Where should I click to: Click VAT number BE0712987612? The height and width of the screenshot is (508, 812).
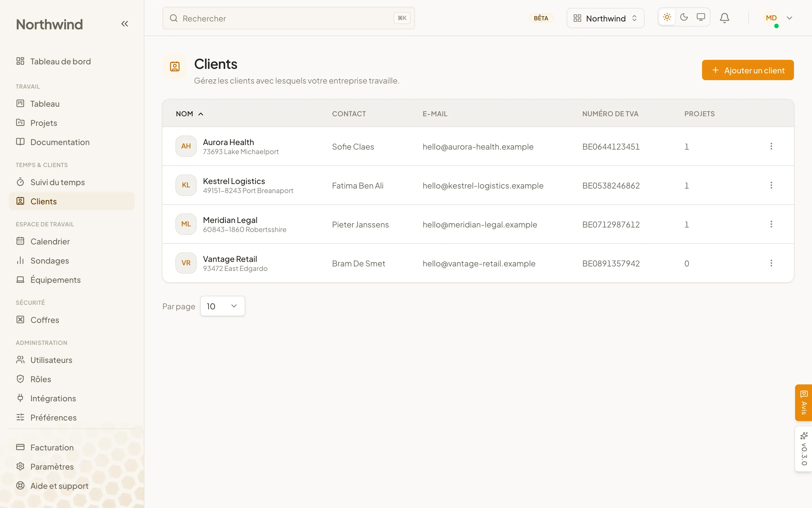611,224
